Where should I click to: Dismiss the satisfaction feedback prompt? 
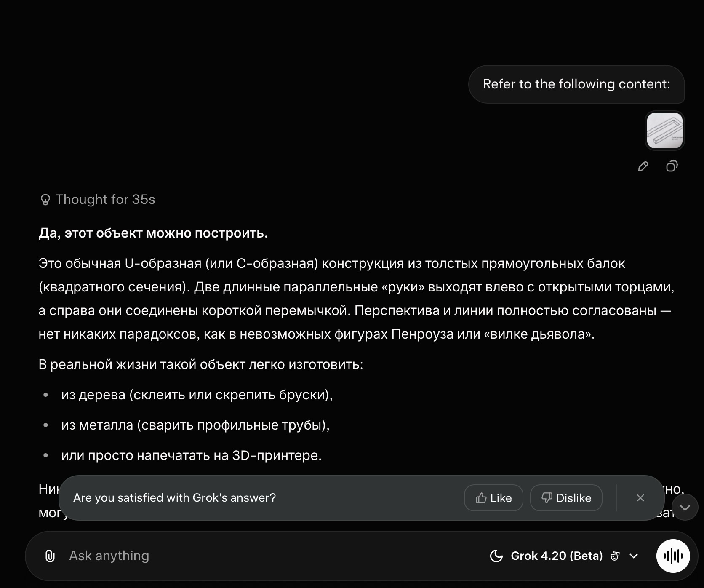[640, 498]
